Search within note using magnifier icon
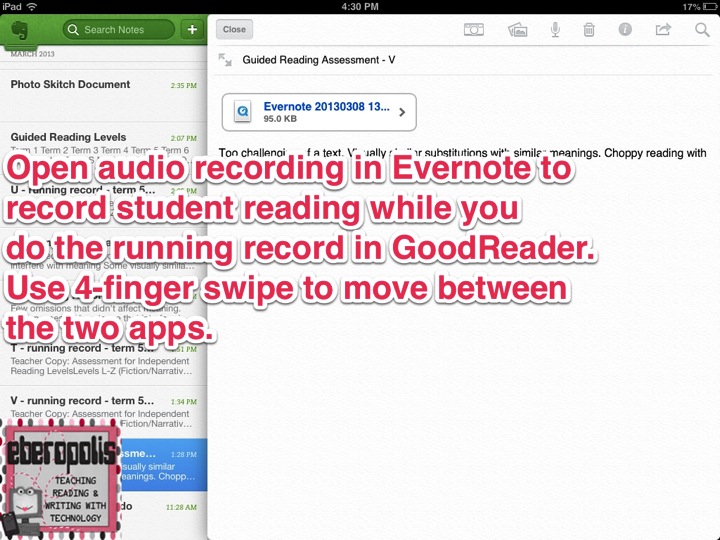Screen dimensions: 720x540 click(x=702, y=30)
